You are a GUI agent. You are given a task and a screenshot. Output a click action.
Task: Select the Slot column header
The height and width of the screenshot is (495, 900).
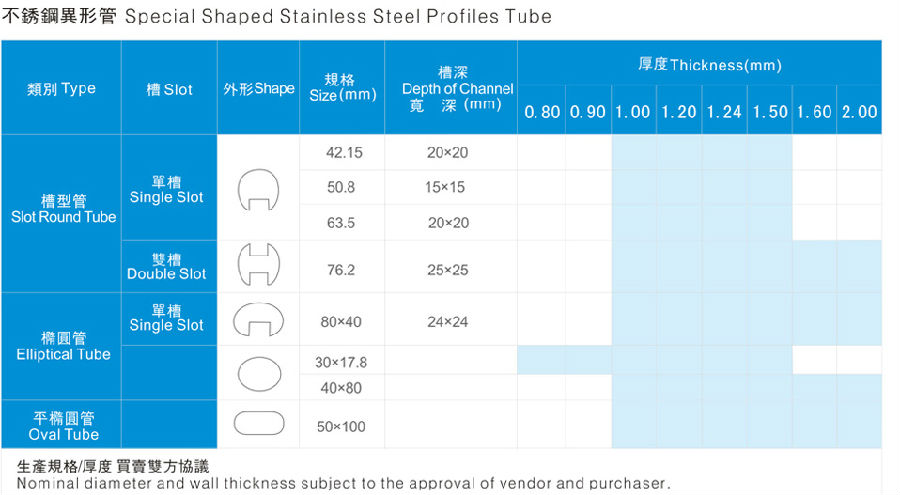coord(169,89)
